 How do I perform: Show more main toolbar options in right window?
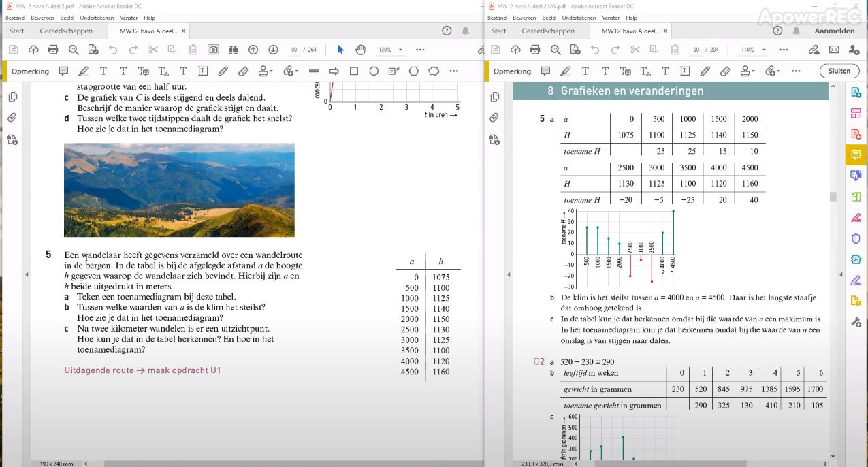(783, 50)
